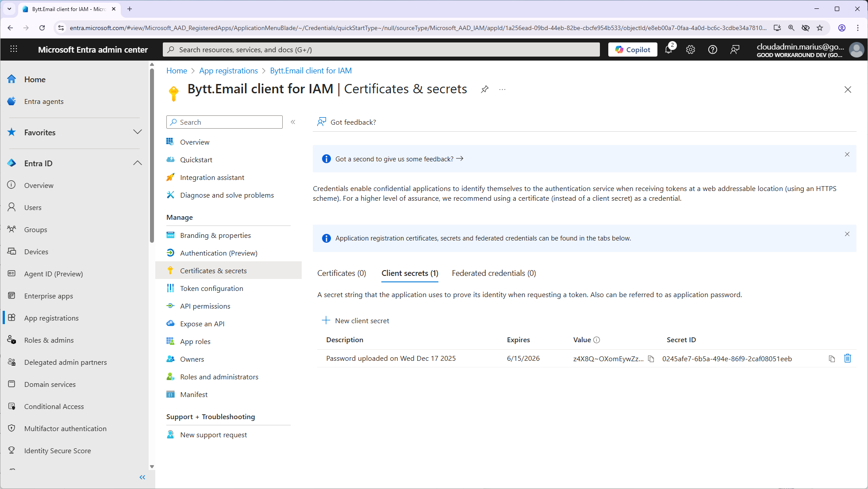Click New client secret

pos(356,321)
